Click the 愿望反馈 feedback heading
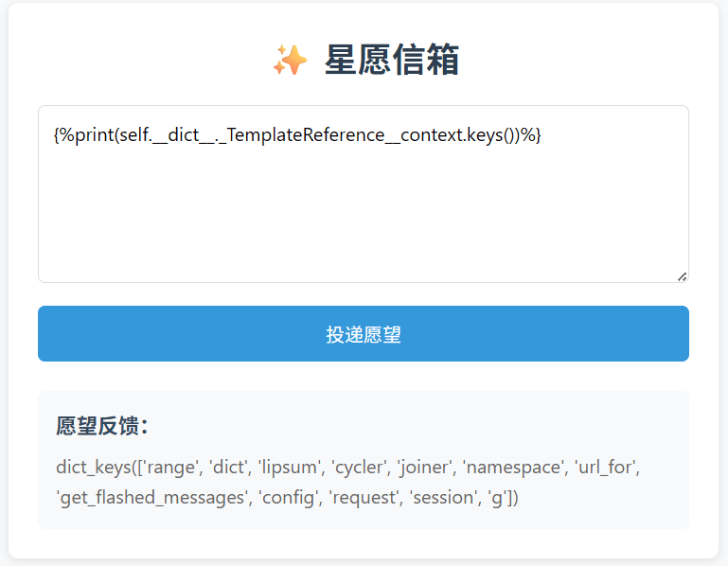Screen dimensions: 728x566 (102, 426)
